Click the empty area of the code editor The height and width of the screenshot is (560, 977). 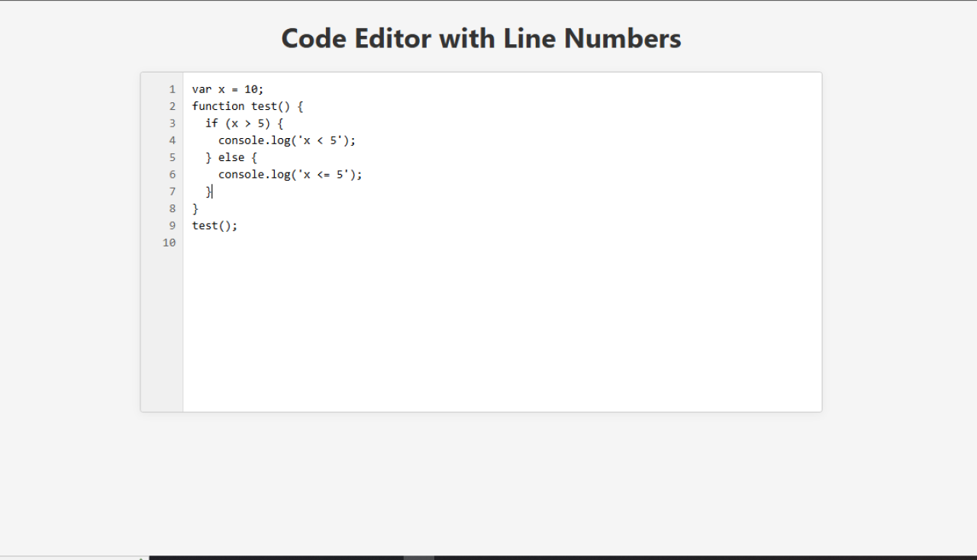pos(502,328)
